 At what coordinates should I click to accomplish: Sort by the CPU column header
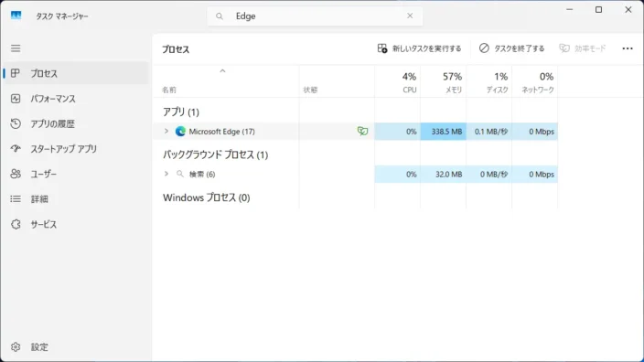click(398, 81)
